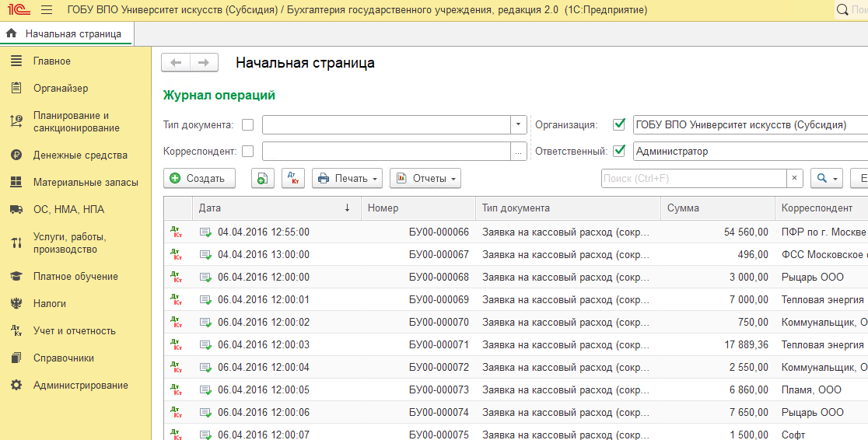
Task: Click Дт/Кт icon in row БУ00-000073
Action: click(176, 389)
